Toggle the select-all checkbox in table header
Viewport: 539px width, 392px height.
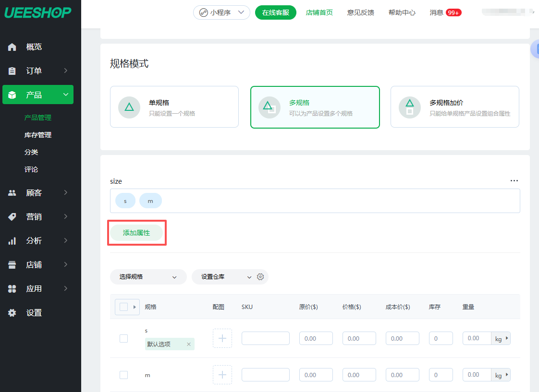click(x=123, y=307)
